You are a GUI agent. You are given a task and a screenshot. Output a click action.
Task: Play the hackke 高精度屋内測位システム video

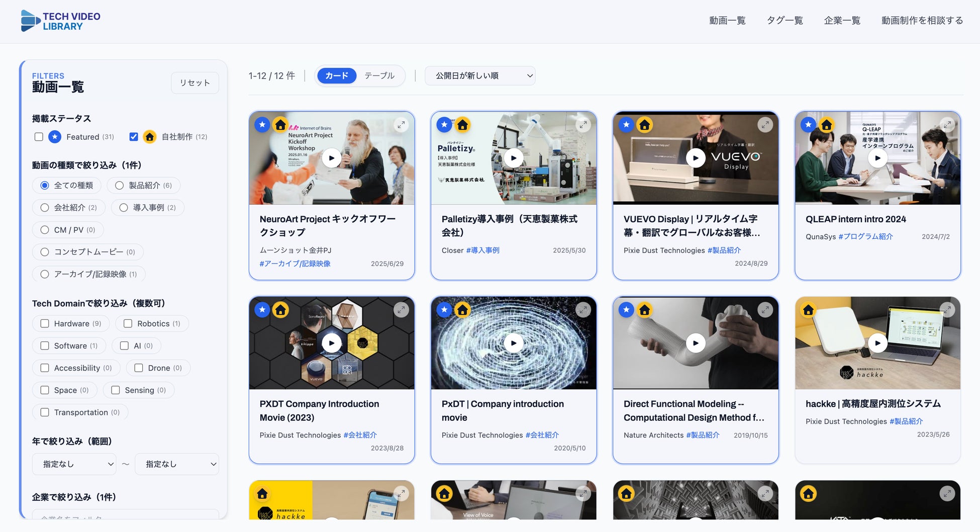click(877, 343)
